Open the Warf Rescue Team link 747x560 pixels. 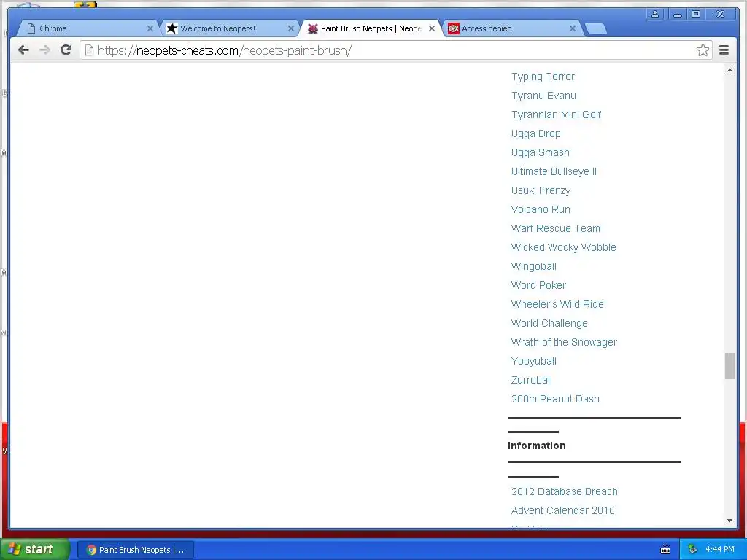(555, 228)
